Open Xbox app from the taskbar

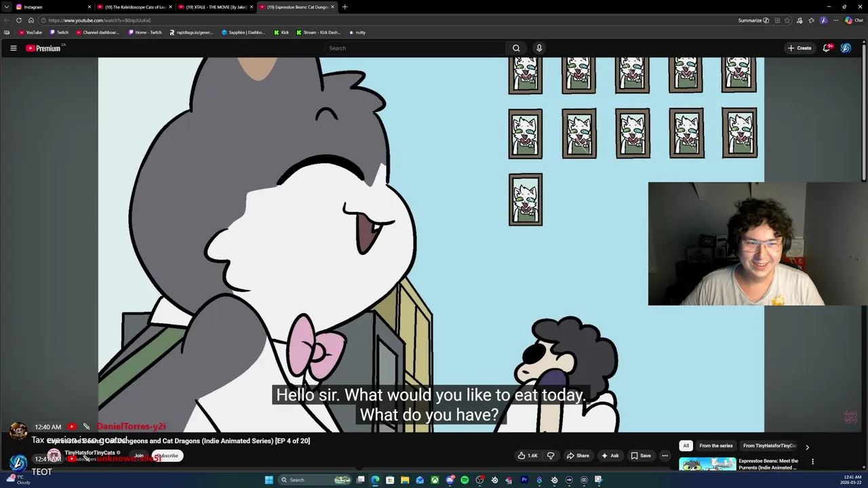(x=435, y=480)
